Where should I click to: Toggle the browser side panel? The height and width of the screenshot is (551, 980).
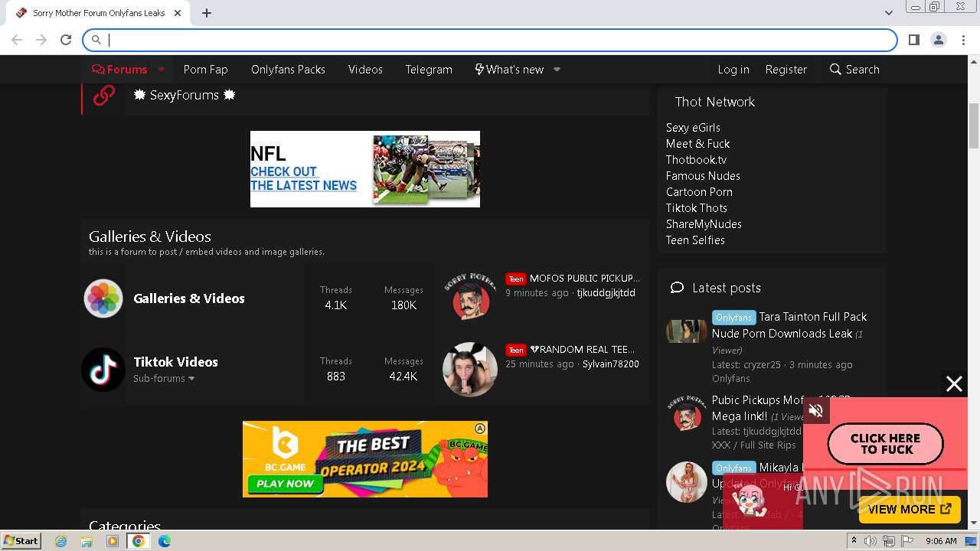click(914, 40)
